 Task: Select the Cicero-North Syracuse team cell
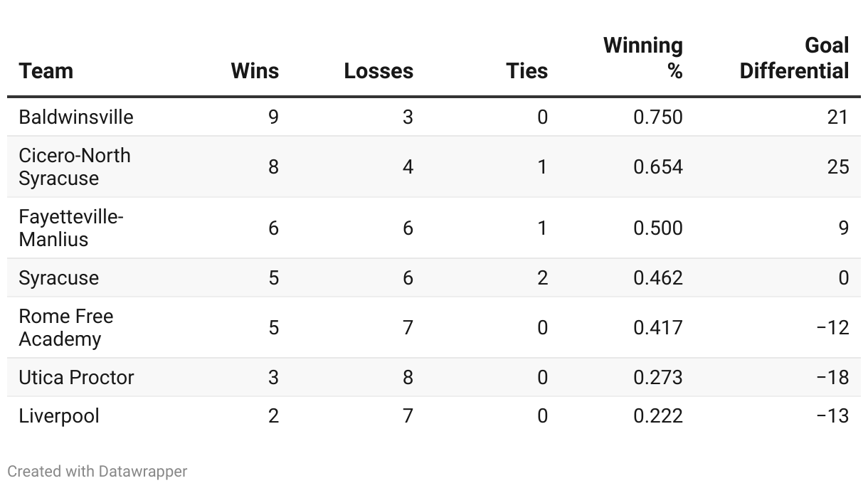coord(75,166)
